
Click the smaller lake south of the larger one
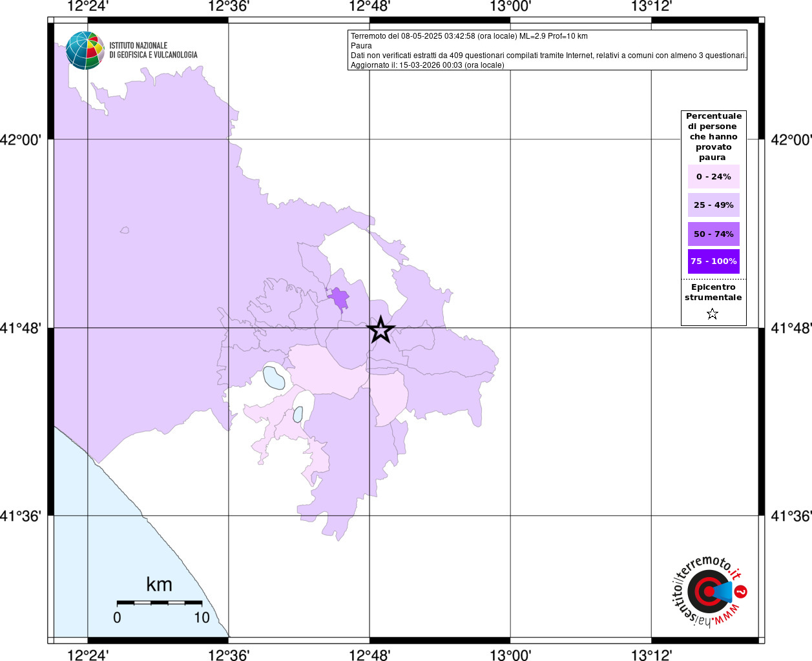298,414
